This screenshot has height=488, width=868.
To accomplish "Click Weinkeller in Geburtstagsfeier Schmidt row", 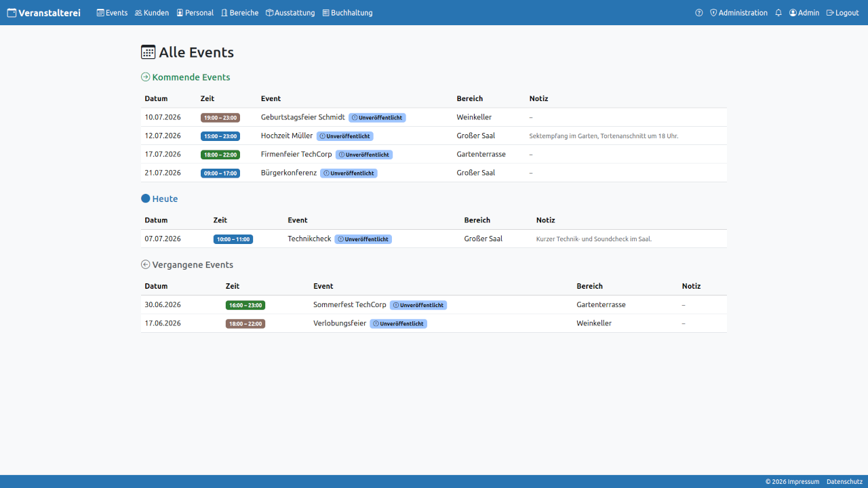I will pos(474,117).
